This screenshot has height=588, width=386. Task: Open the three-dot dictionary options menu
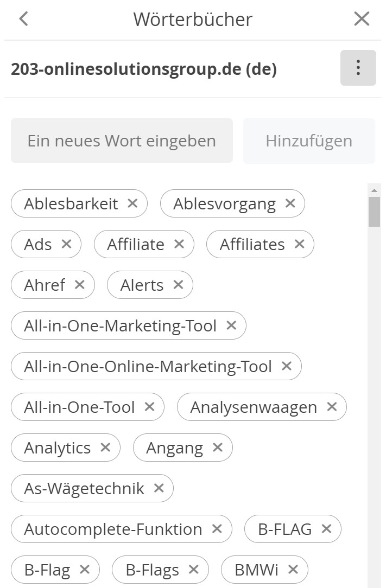tap(358, 68)
